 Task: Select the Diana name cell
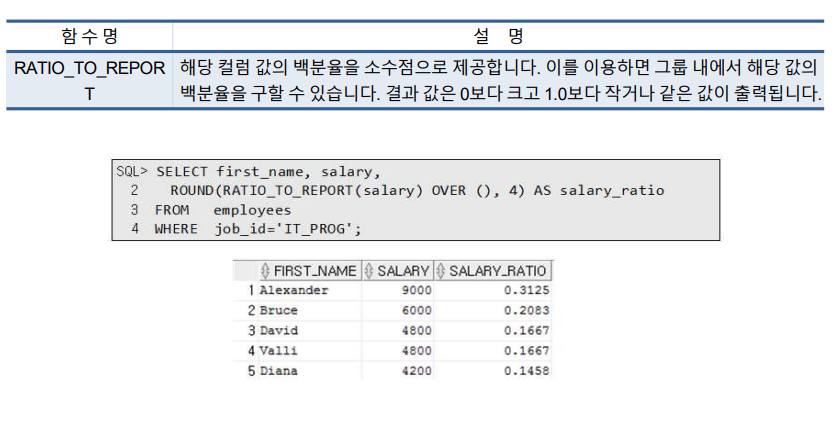(x=278, y=370)
